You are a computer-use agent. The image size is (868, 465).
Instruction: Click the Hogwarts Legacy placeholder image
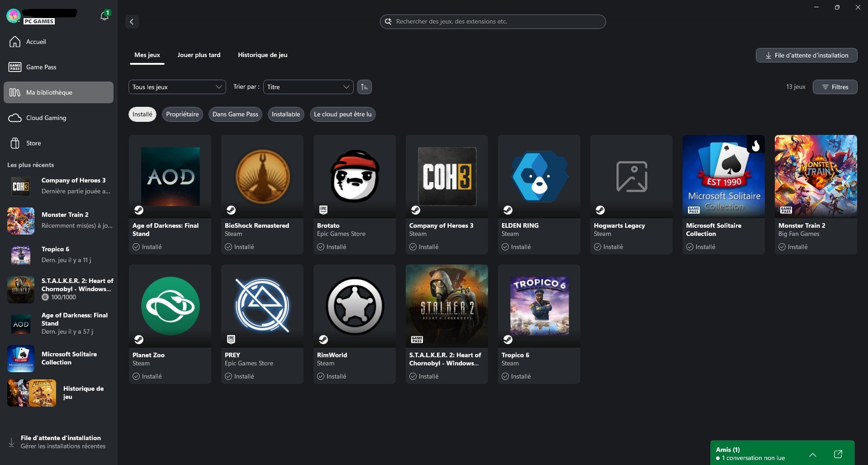[x=631, y=177]
